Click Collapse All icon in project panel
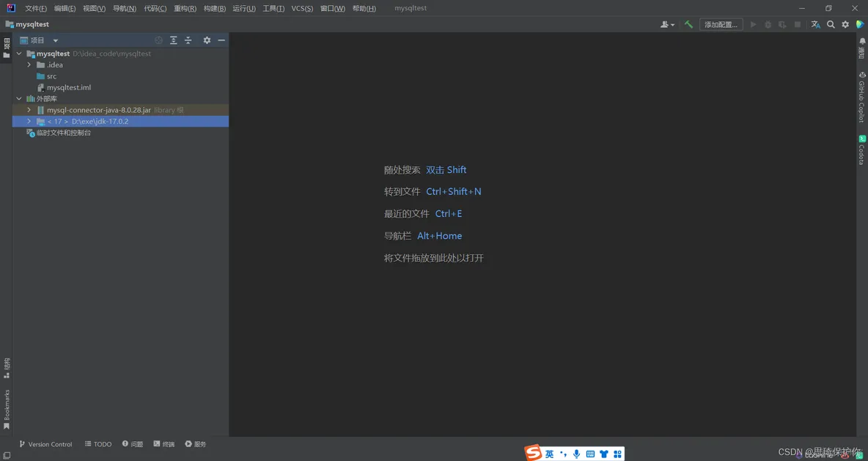868x461 pixels. 188,40
